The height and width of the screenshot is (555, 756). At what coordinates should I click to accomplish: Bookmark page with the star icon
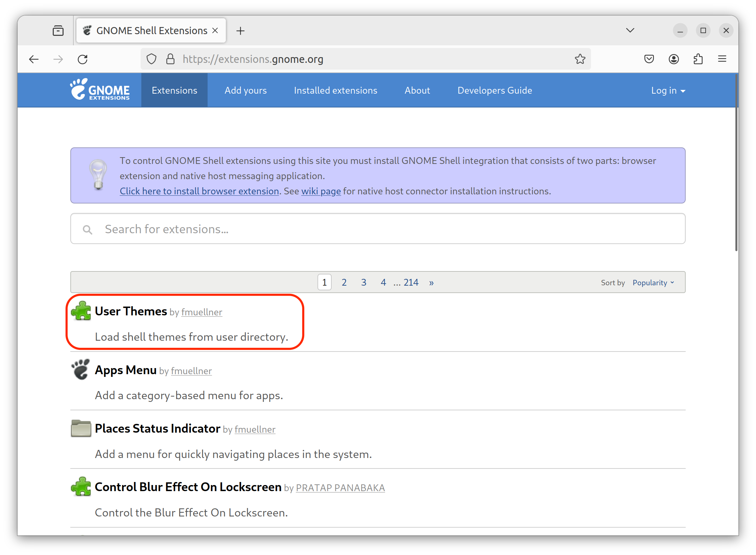580,59
